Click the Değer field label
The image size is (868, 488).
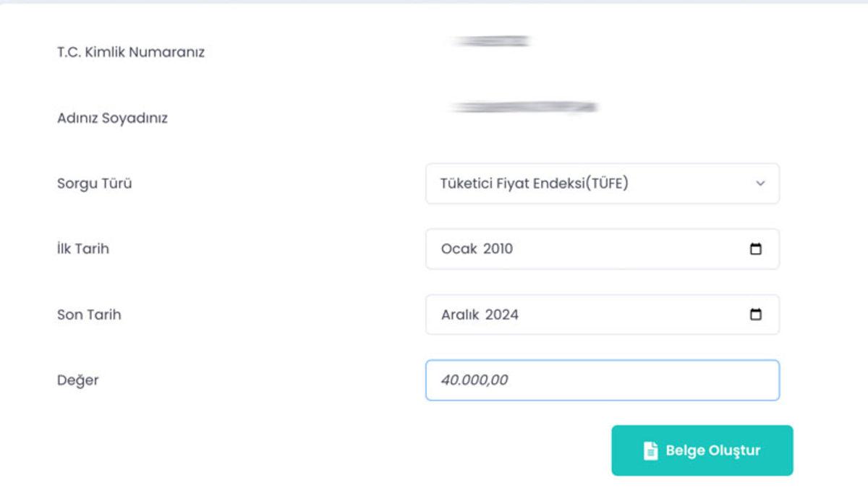point(77,380)
